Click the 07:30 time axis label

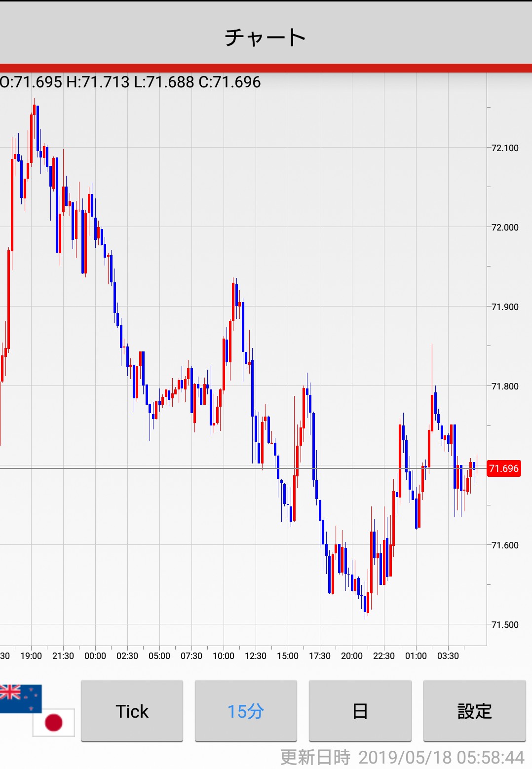(191, 656)
